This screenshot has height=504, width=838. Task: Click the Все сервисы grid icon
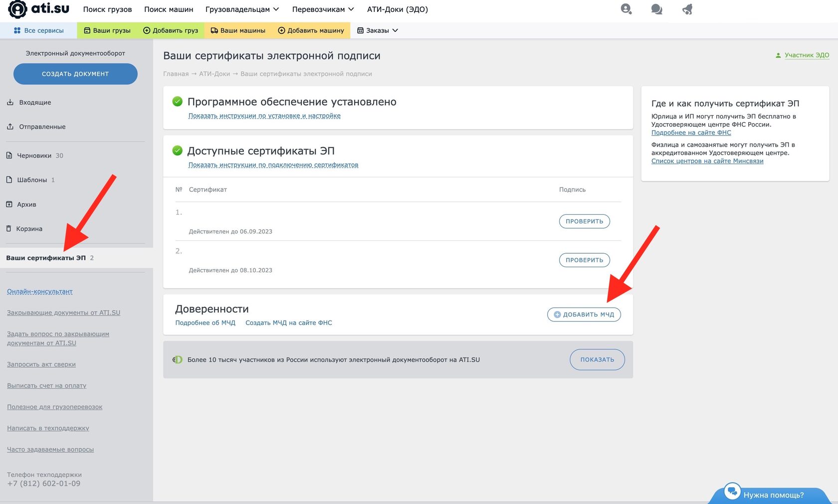click(x=17, y=30)
